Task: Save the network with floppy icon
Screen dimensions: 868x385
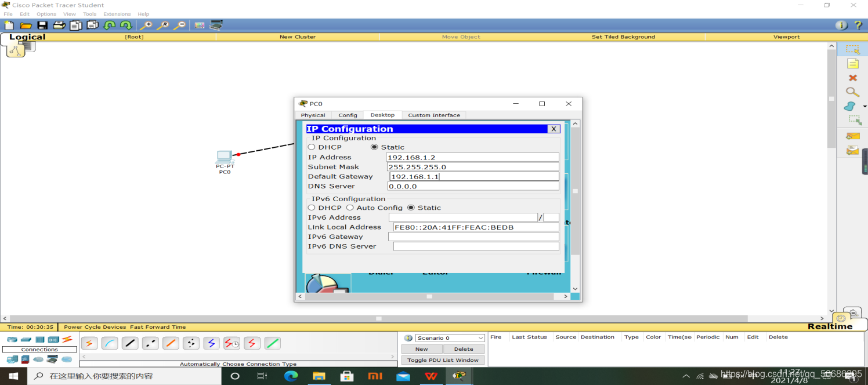Action: pos(42,25)
